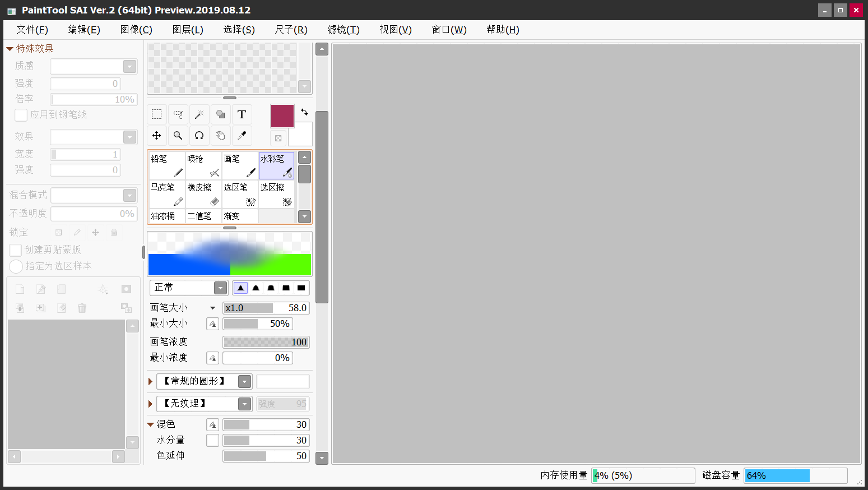Click the transparent color toggle icon
This screenshot has height=490, width=868.
point(278,138)
